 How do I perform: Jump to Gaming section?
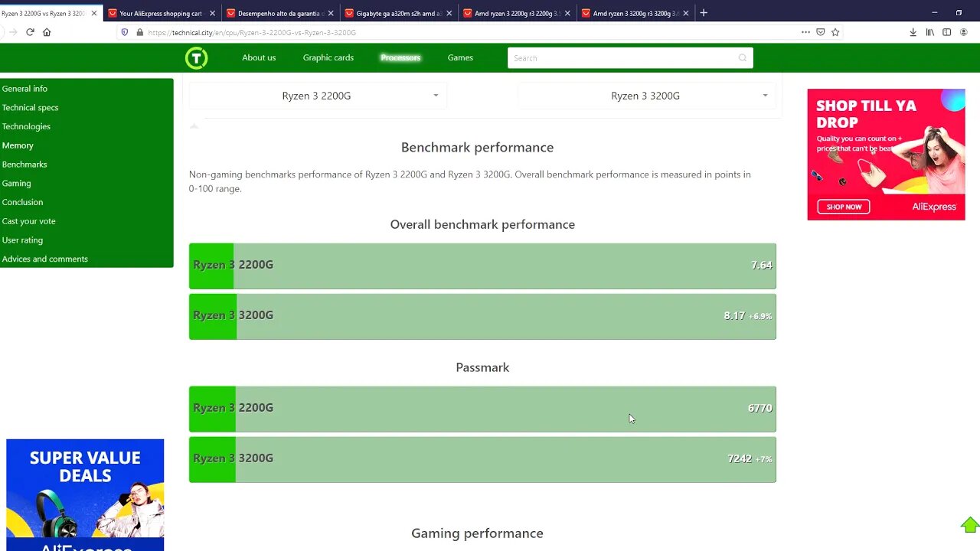16,184
